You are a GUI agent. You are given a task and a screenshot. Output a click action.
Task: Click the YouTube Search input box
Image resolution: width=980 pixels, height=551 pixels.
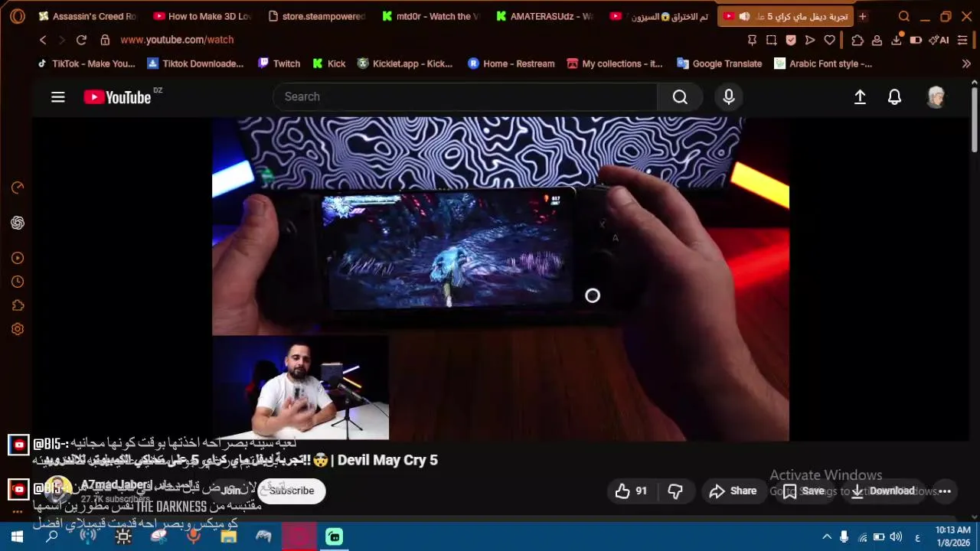(x=465, y=96)
